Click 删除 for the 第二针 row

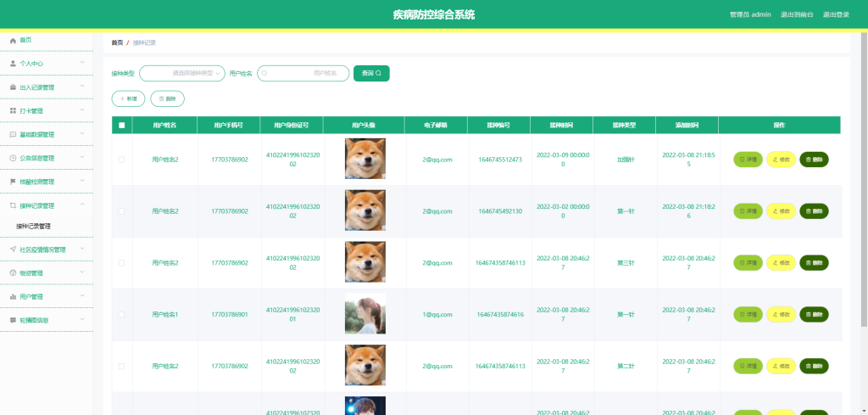814,367
